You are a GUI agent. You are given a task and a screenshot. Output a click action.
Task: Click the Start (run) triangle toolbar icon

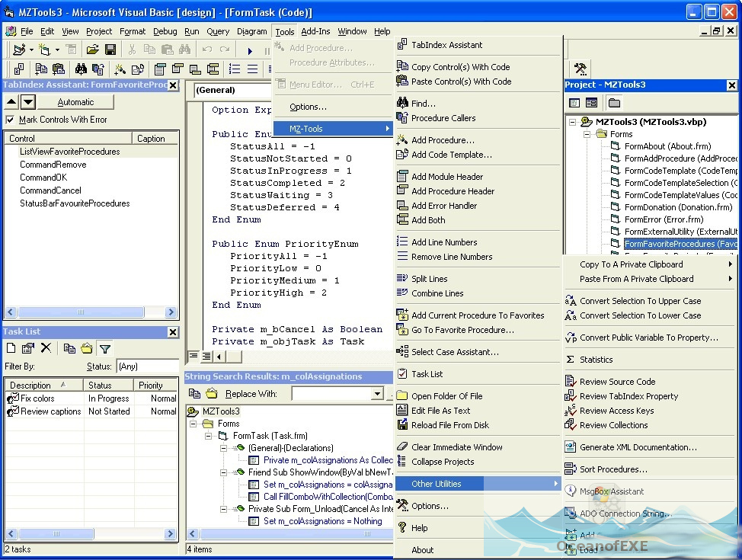pos(250,50)
